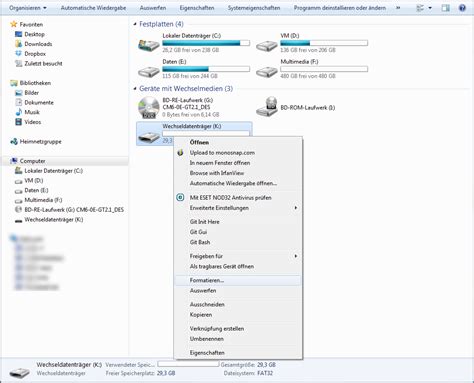Show more toolbar commands chevron
This screenshot has width=474, height=383.
(x=398, y=8)
